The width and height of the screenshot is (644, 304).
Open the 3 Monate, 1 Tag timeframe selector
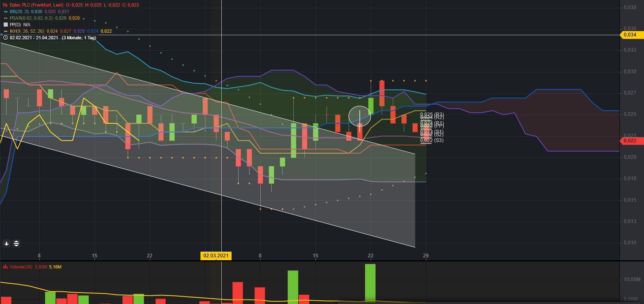79,38
